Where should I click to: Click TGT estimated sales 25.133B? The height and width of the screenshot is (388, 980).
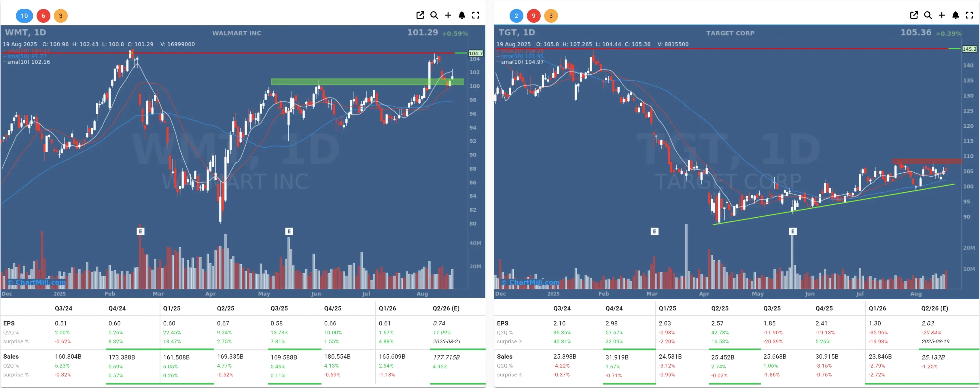click(933, 357)
